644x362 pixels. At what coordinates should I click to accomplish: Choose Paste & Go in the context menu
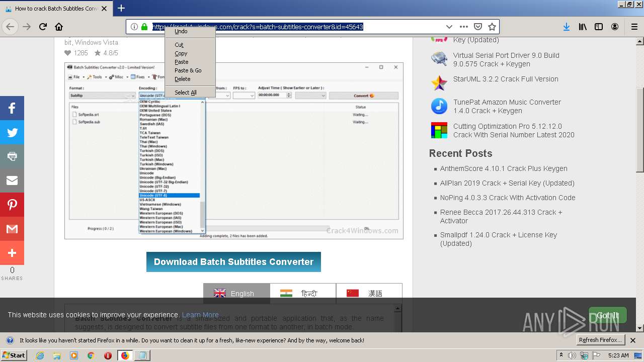click(190, 70)
